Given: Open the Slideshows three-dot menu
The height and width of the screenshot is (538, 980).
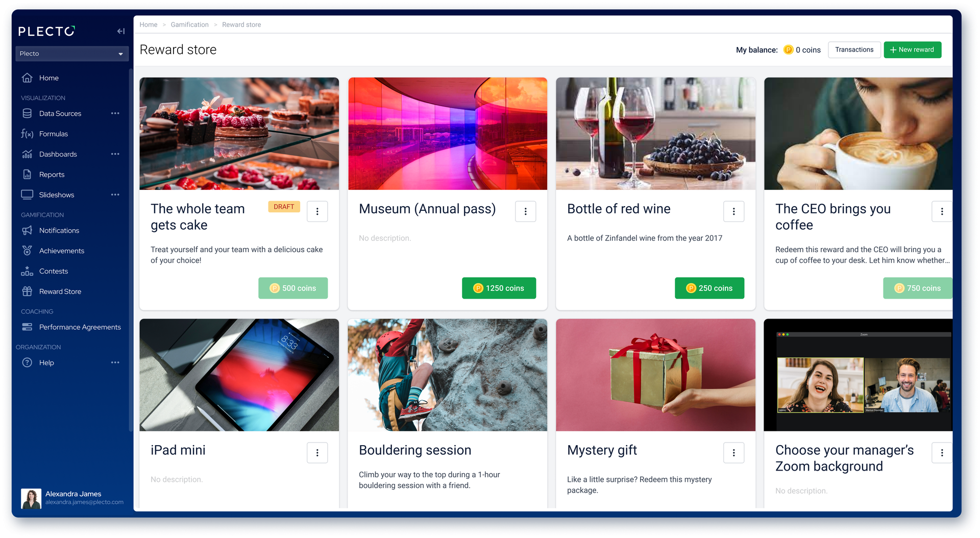Looking at the screenshot, I should click(115, 194).
